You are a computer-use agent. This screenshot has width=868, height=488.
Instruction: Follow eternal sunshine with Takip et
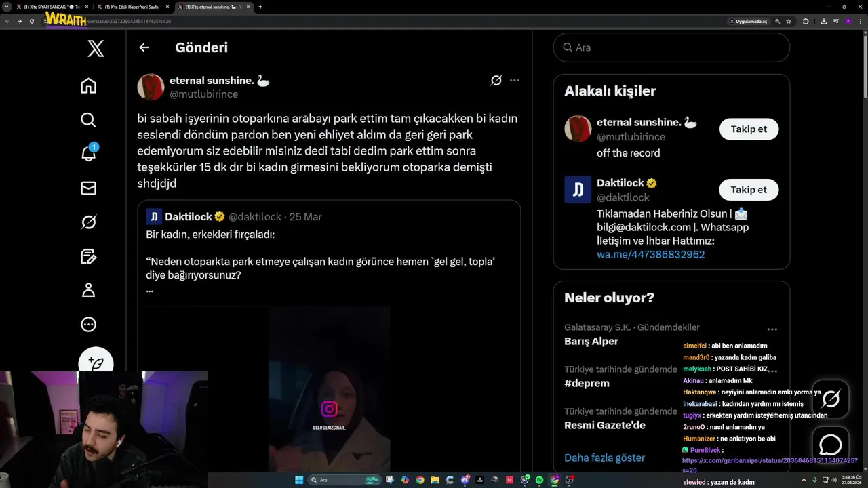tap(749, 129)
